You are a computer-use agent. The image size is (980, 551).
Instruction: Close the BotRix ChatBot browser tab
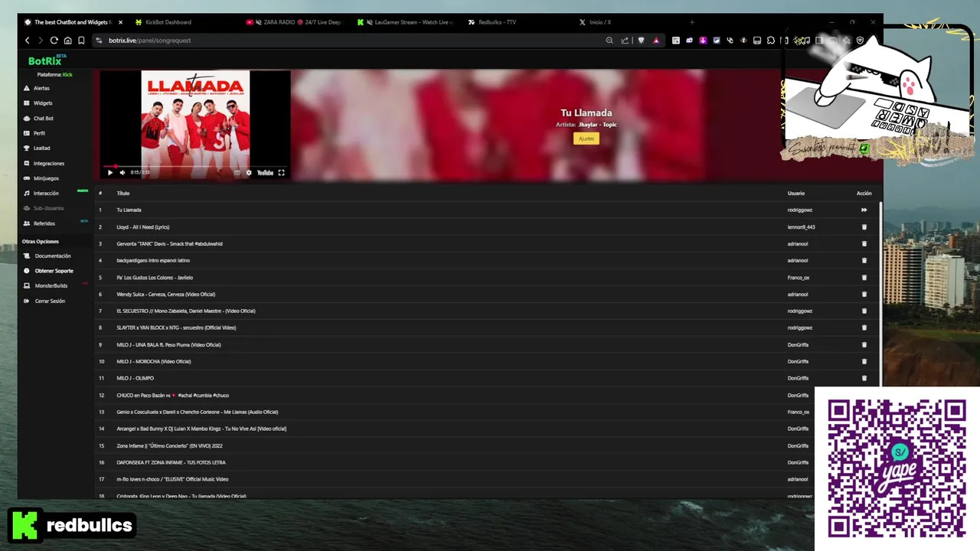(120, 22)
